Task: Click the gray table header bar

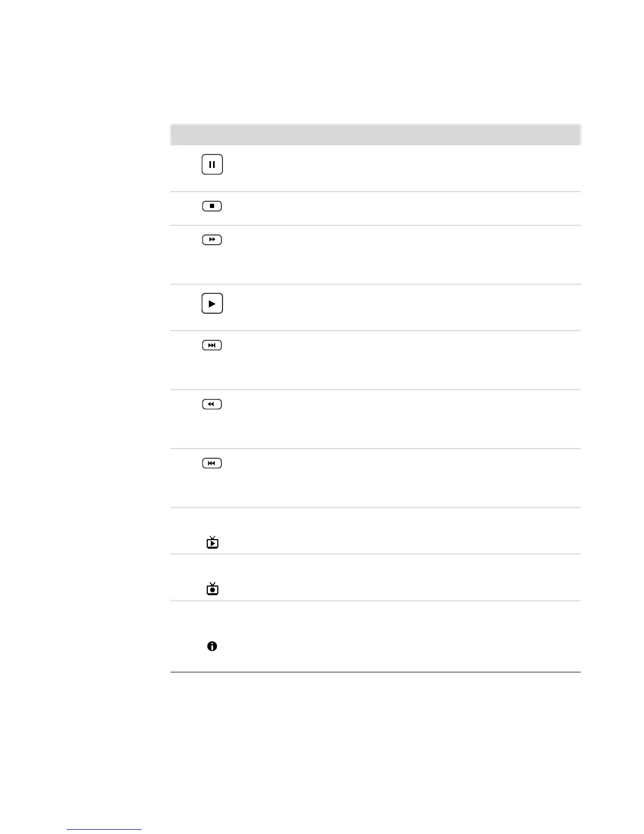Action: 375,134
